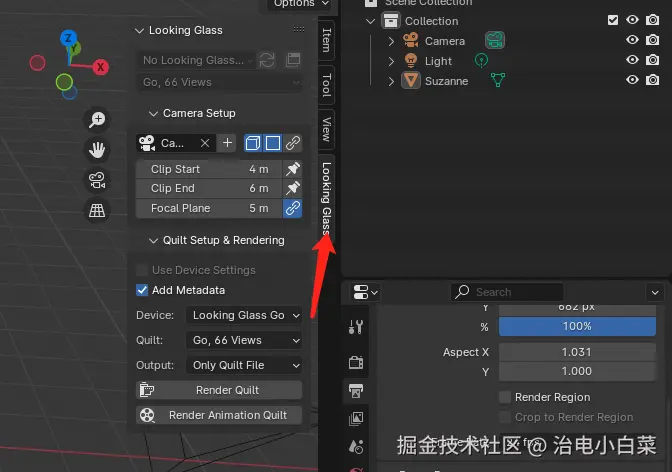
Task: Open the Options menu
Action: coord(301,3)
